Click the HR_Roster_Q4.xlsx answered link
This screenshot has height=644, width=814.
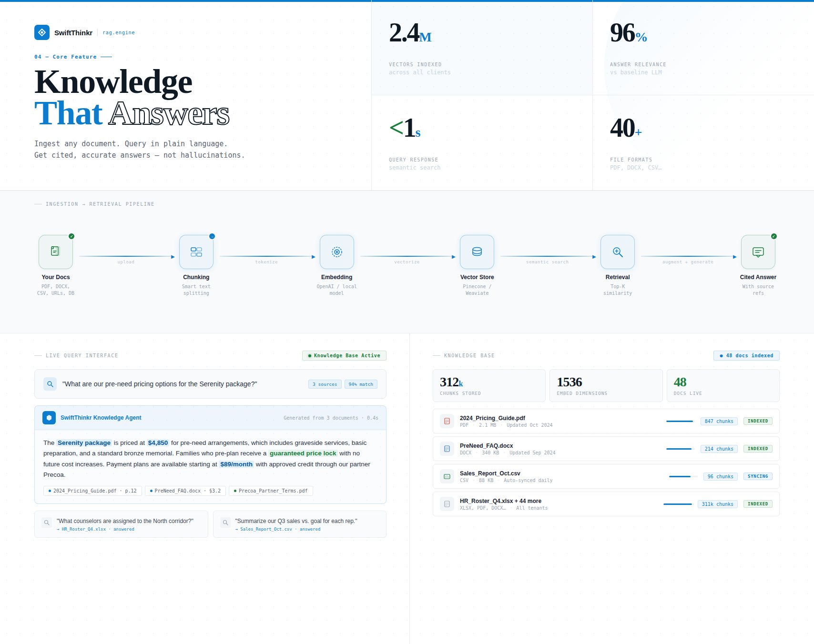[95, 529]
